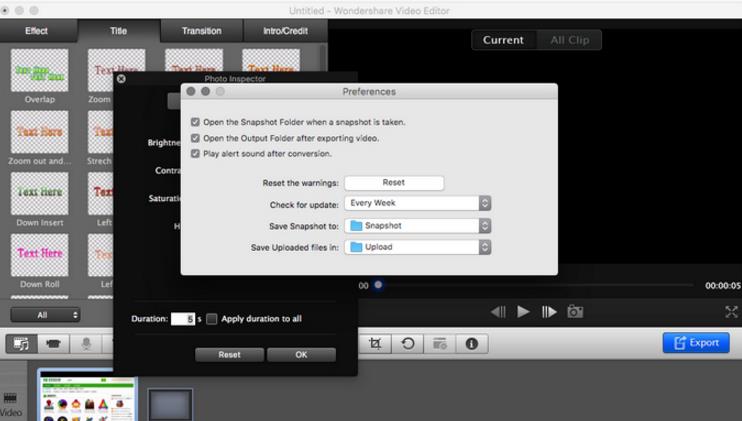Open the media library icon in toolbar
This screenshot has width=742, height=421.
(21, 343)
